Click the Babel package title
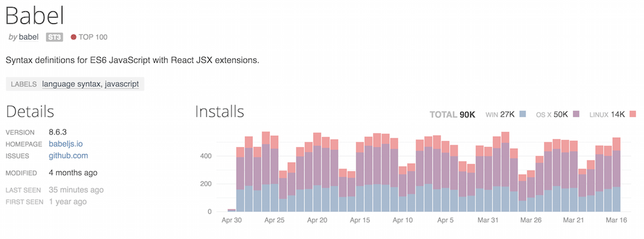The image size is (644, 239). (x=35, y=16)
